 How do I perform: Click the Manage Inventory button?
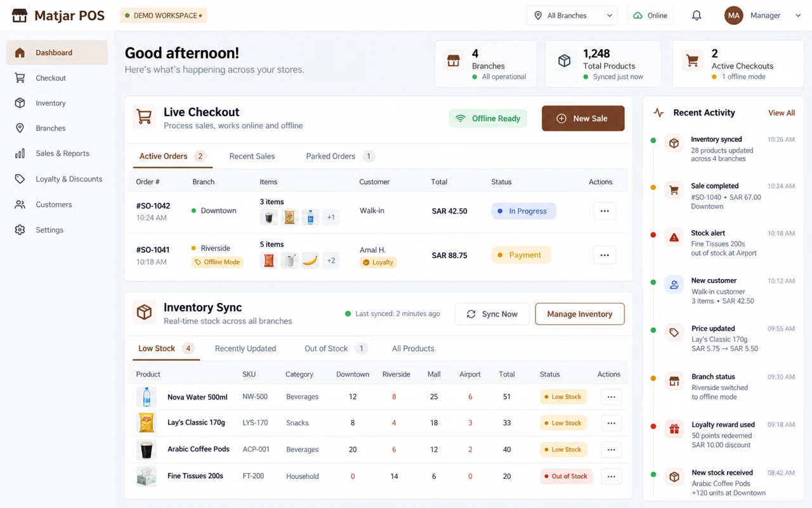(x=580, y=314)
